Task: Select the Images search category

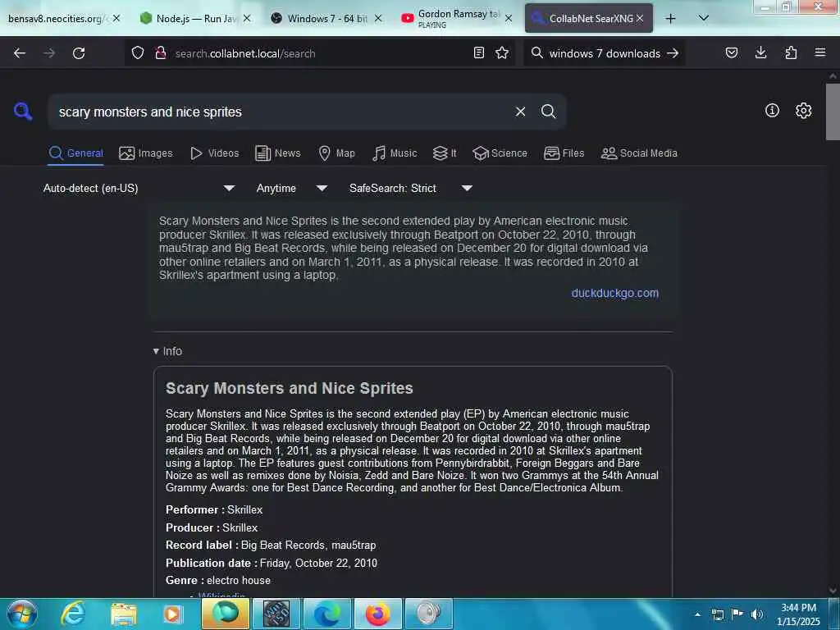Action: tap(146, 153)
